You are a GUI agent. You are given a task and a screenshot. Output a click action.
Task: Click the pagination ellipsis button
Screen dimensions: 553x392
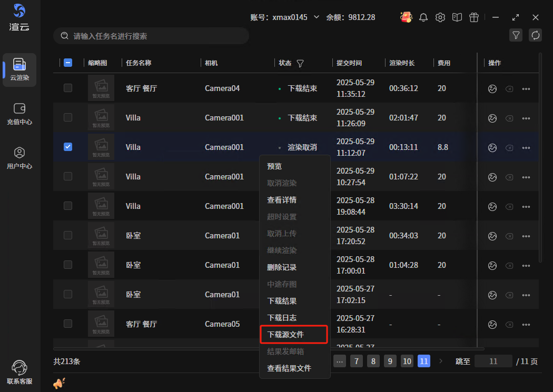340,361
